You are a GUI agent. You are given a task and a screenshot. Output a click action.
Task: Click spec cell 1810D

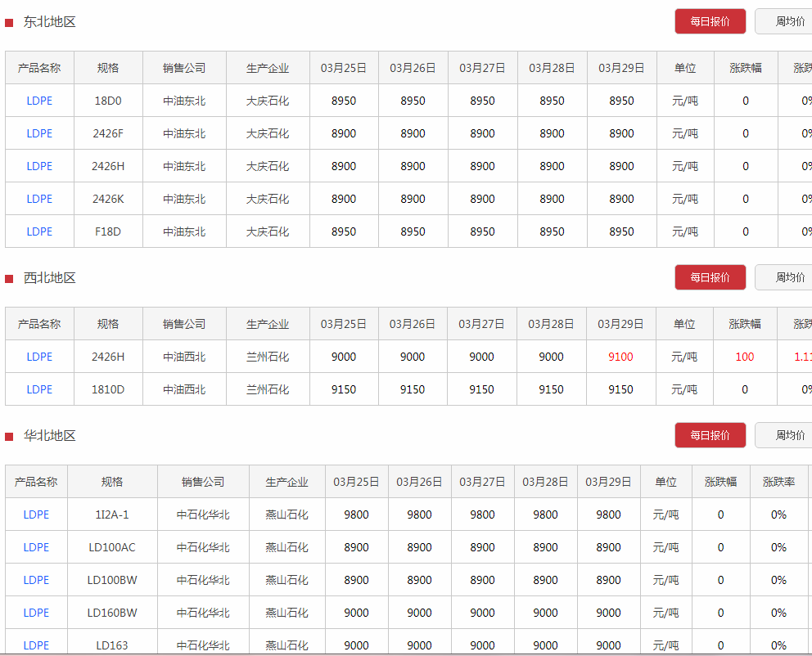pyautogui.click(x=108, y=389)
